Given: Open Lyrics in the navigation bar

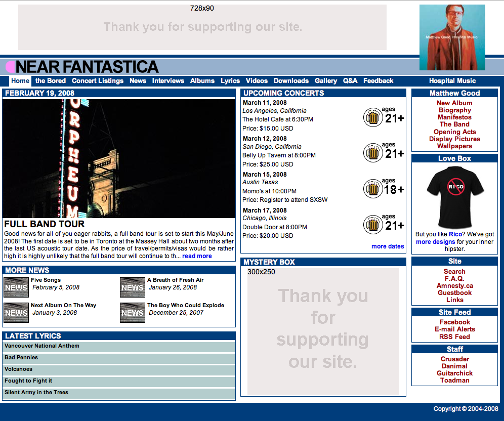Looking at the screenshot, I should tap(230, 80).
